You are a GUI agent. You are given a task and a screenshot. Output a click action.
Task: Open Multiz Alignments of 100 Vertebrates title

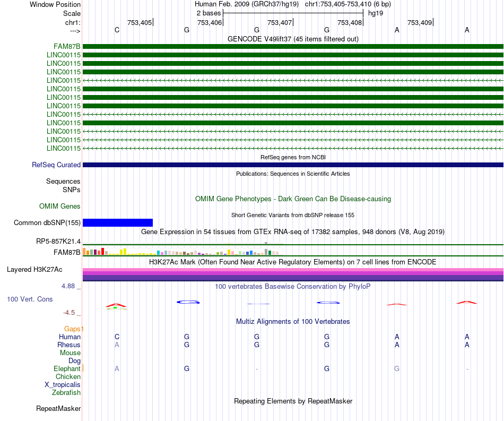[293, 321]
